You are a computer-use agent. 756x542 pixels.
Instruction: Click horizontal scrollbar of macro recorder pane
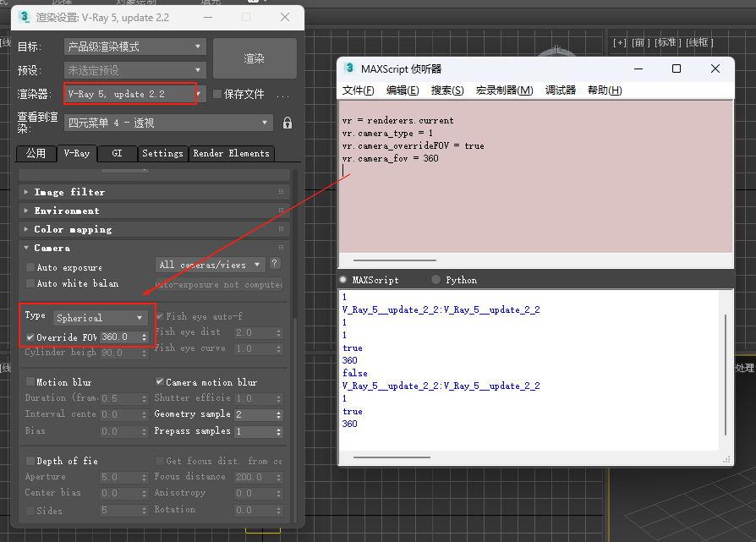coord(394,260)
